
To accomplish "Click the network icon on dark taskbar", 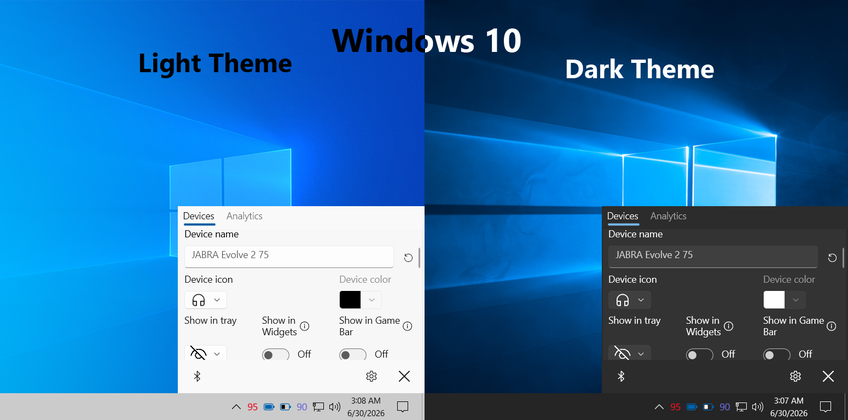I will 741,407.
